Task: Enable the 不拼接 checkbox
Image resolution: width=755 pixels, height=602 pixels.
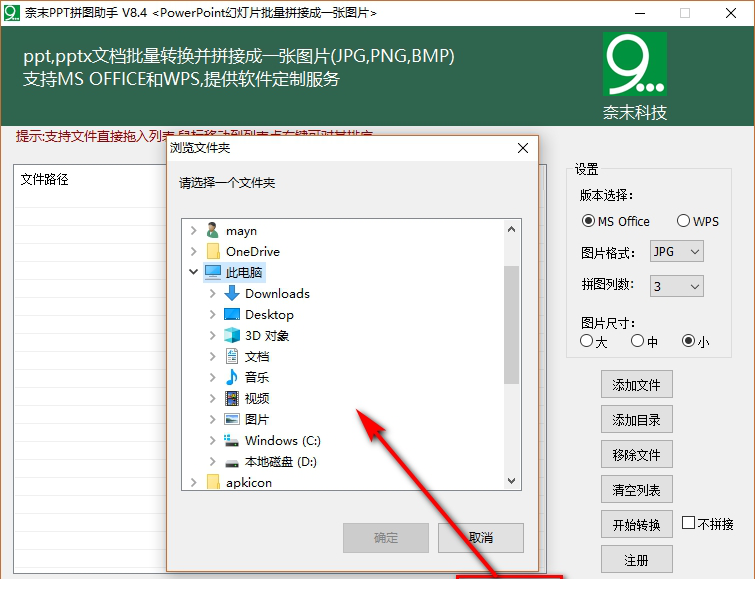Action: (x=689, y=523)
